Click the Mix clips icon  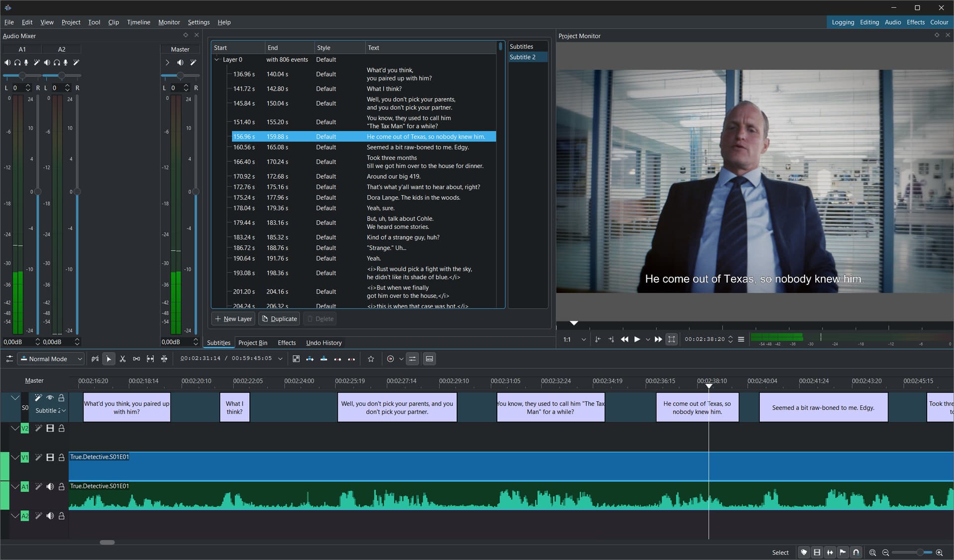296,359
